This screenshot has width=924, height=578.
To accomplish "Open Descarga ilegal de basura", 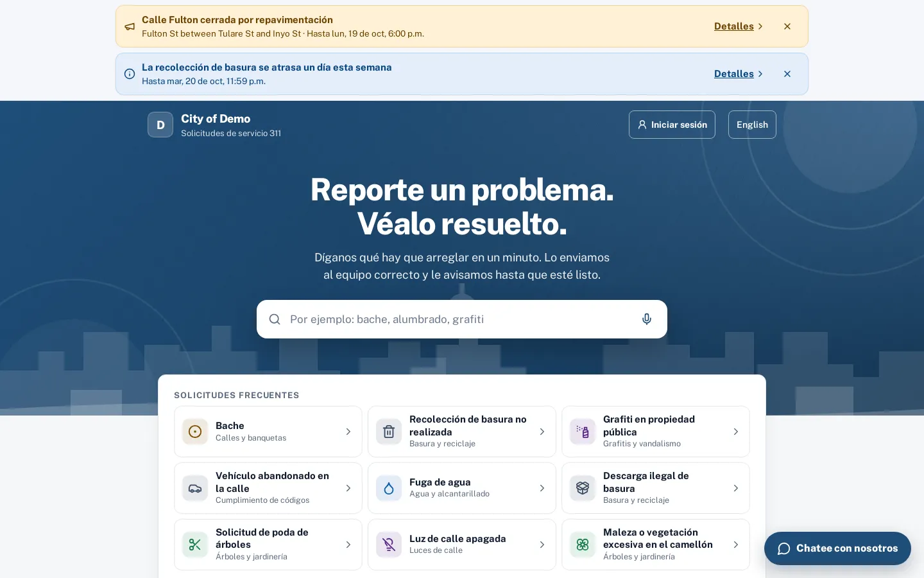I will pyautogui.click(x=656, y=488).
